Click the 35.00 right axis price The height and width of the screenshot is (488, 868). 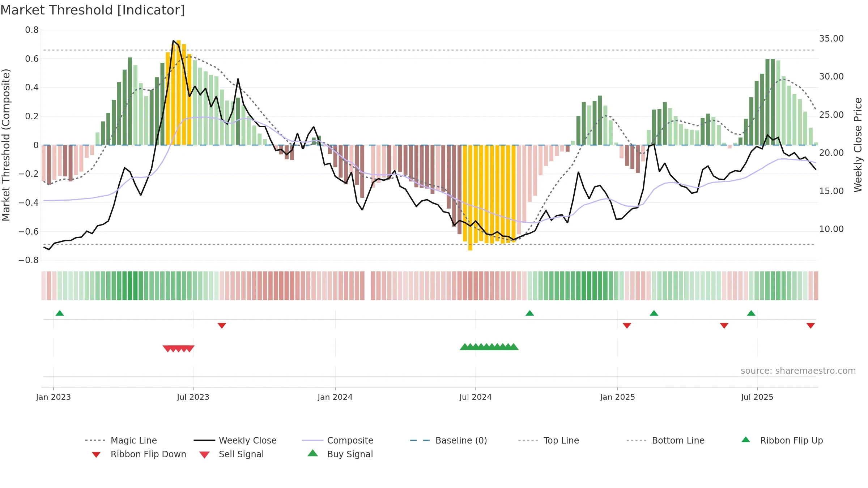coord(831,39)
